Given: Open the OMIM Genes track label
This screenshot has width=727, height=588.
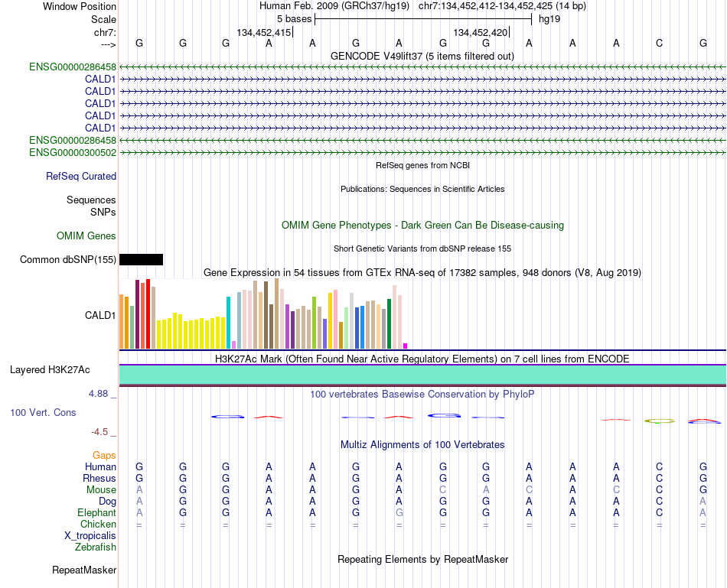Looking at the screenshot, I should (86, 236).
